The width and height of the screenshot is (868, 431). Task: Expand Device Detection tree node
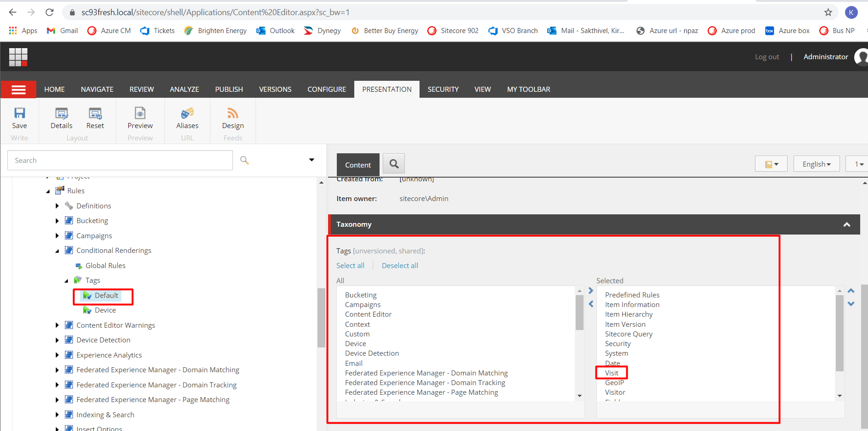pyautogui.click(x=57, y=340)
